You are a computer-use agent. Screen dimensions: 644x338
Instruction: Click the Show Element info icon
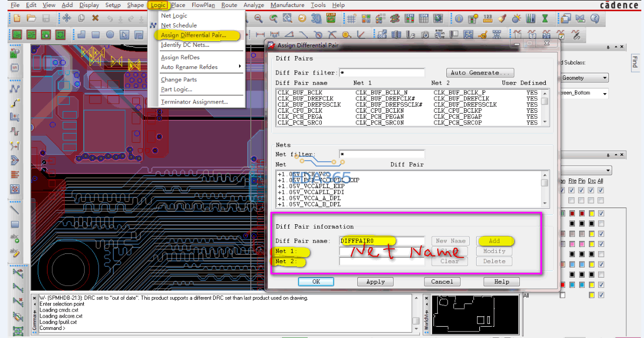(459, 18)
